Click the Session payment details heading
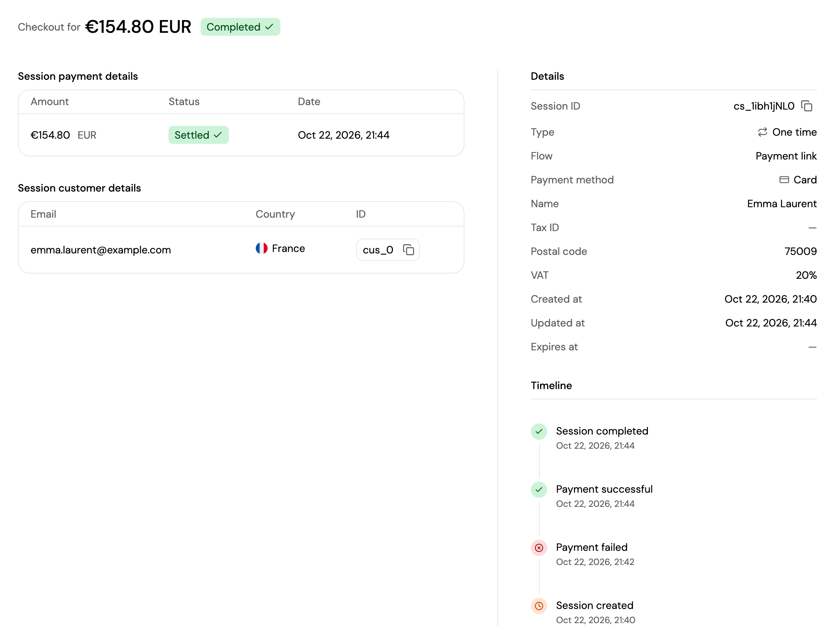The height and width of the screenshot is (644, 835). coord(78,76)
